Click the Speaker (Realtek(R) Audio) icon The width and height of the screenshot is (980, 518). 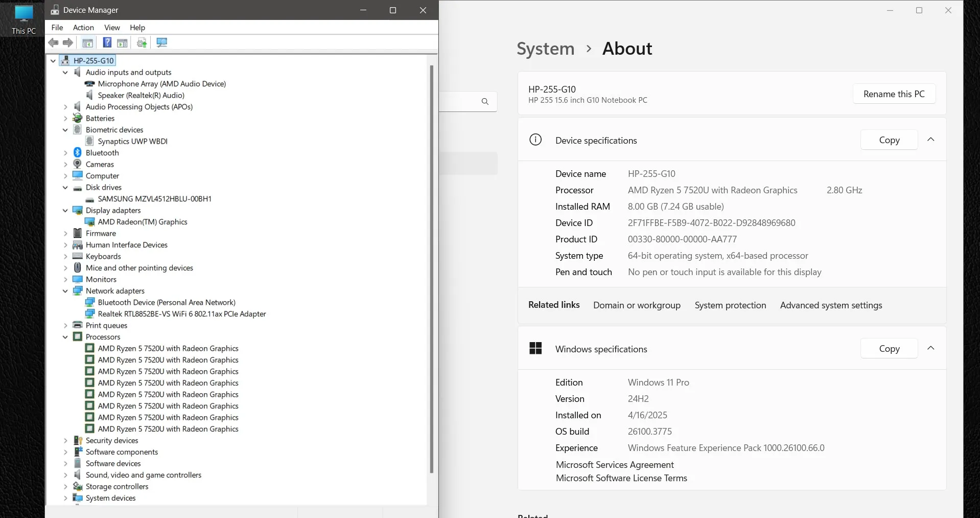coord(89,95)
